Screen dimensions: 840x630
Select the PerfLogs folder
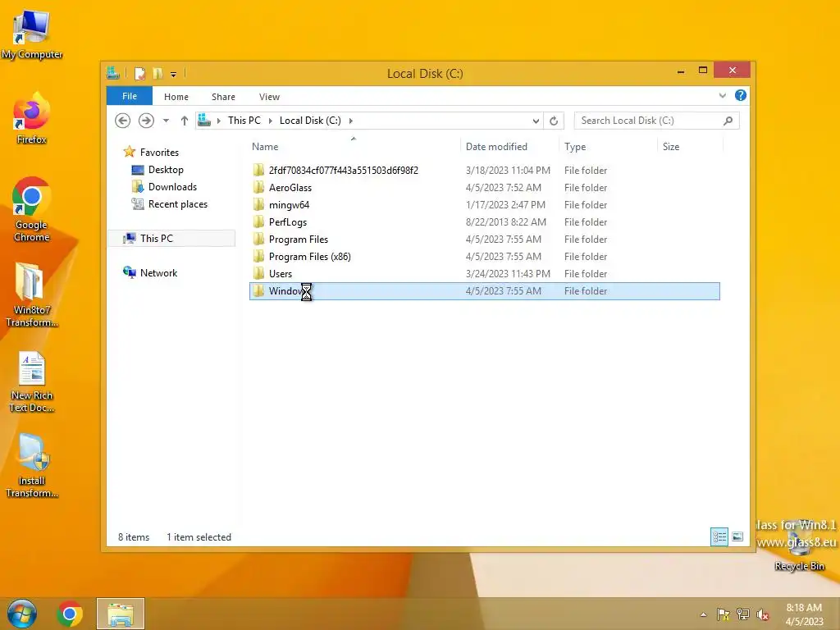click(485, 221)
